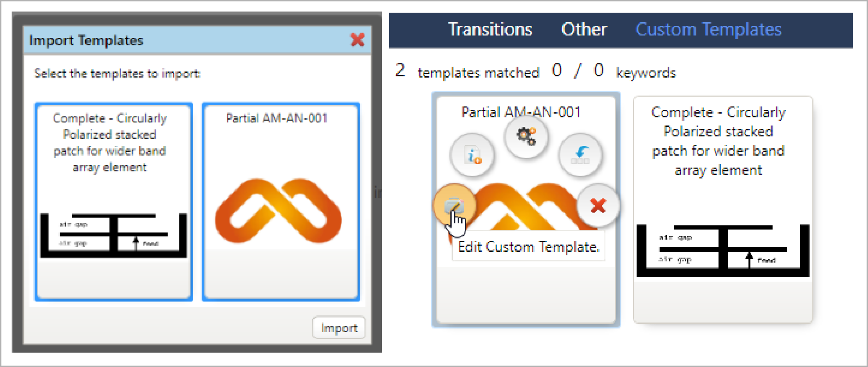Switch to the Transitions tab
The height and width of the screenshot is (367, 868).
[x=490, y=30]
